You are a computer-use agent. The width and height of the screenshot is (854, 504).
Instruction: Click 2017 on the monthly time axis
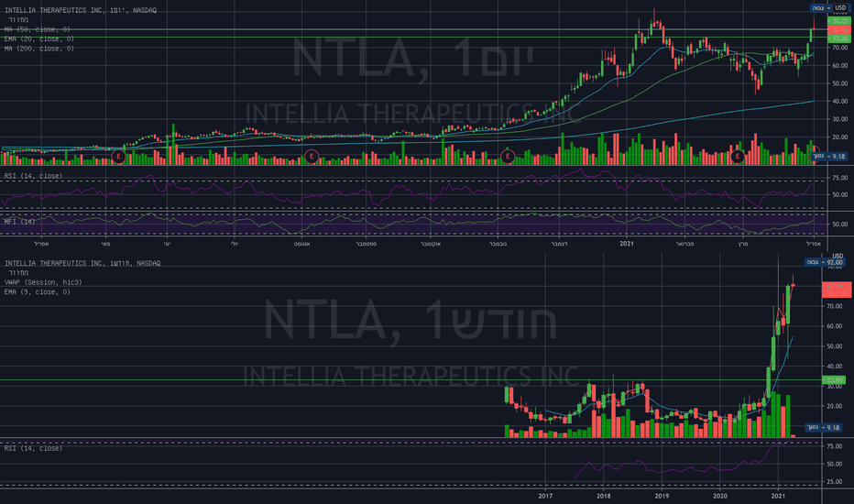545,496
